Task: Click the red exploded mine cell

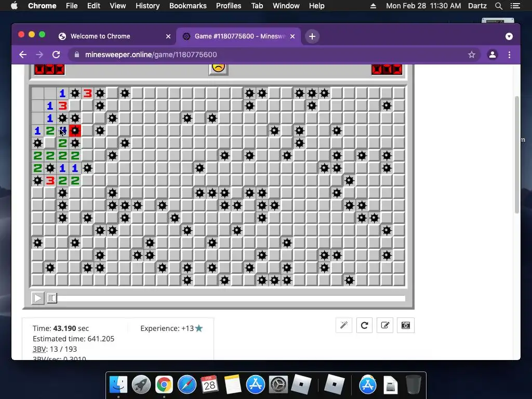Action: pos(75,130)
